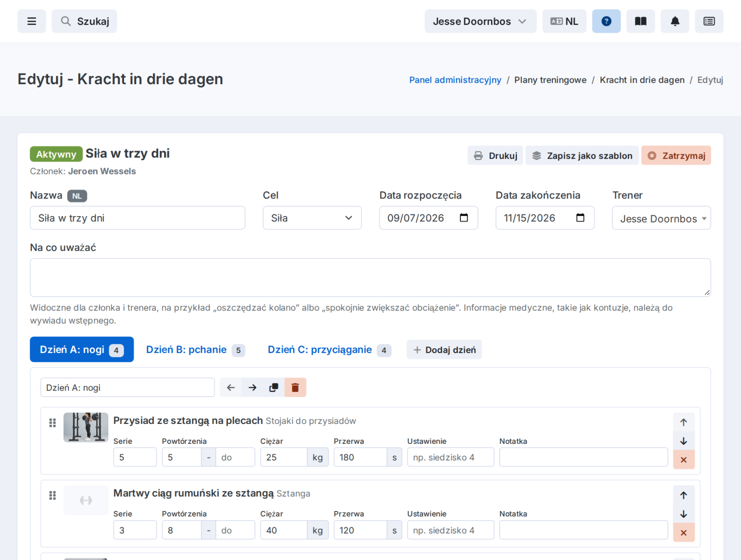This screenshot has width=741, height=560.
Task: Expand the Cel goal dropdown
Action: pyautogui.click(x=312, y=218)
